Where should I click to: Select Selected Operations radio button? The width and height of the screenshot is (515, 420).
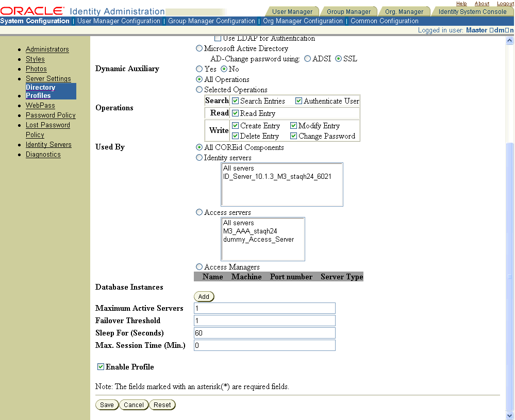(x=199, y=89)
